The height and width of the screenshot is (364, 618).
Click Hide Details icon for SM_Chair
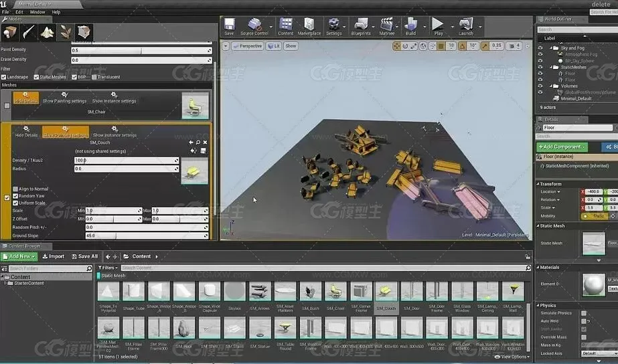(26, 98)
